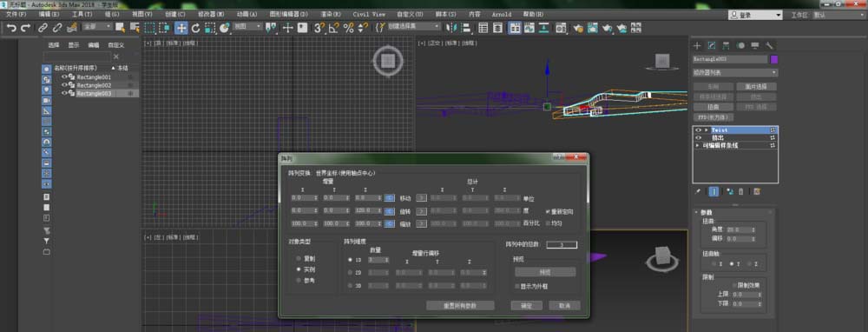Open the Utilities wrench tab icon

(769, 45)
